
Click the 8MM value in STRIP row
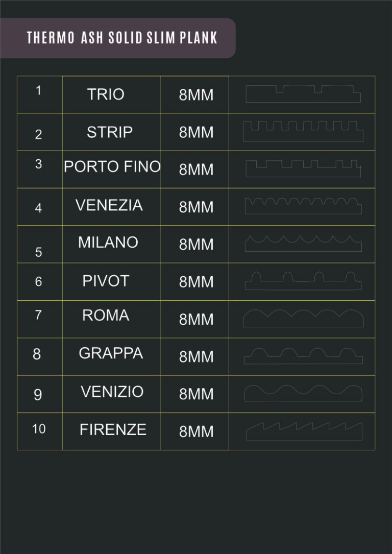196,132
